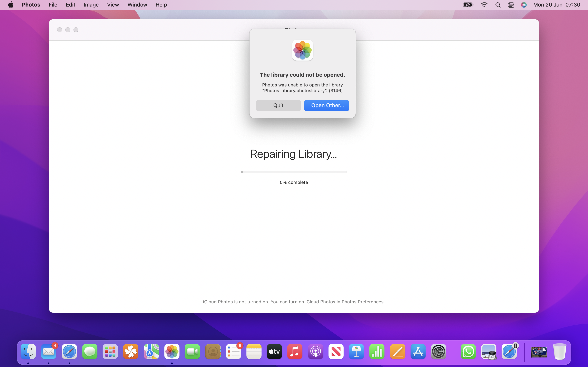This screenshot has height=367, width=588.
Task: Open the Help menu
Action: coord(161,5)
